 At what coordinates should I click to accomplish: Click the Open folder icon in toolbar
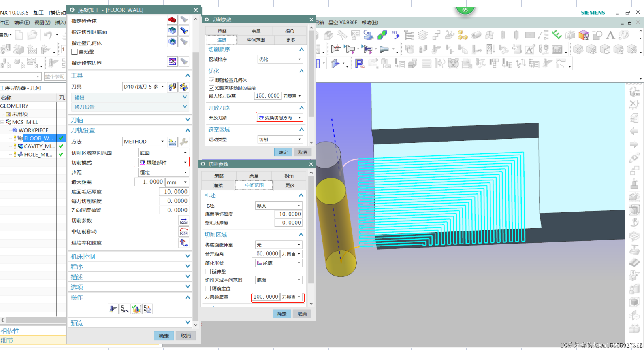point(32,35)
